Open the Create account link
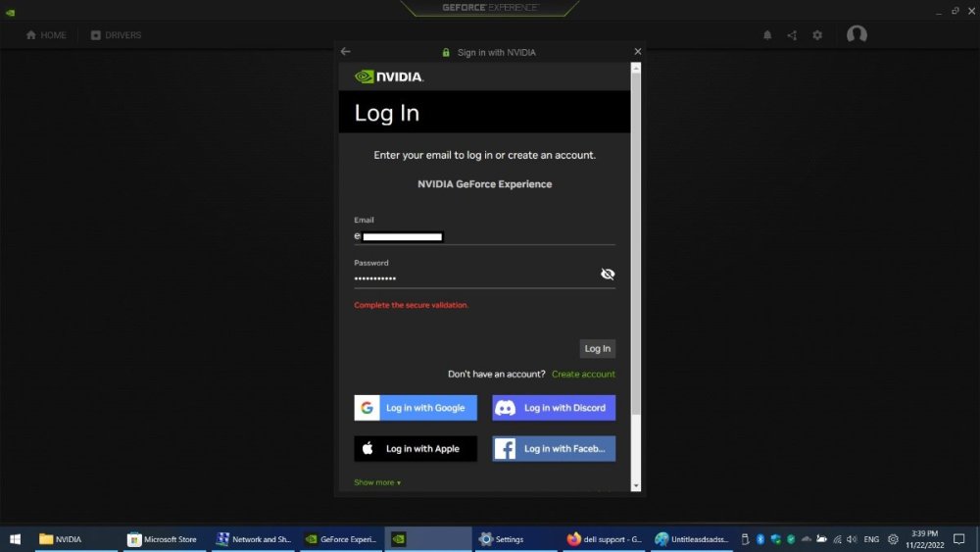The width and height of the screenshot is (980, 552). click(583, 374)
